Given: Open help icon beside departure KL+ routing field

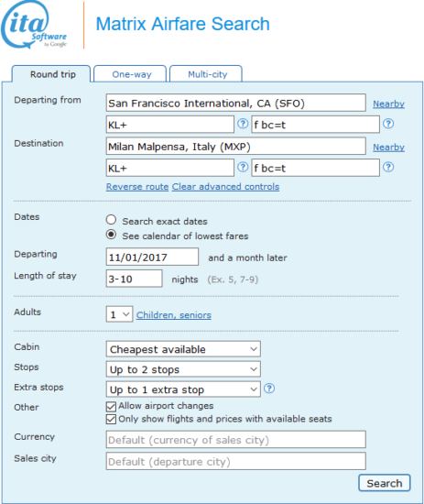Looking at the screenshot, I should click(243, 124).
